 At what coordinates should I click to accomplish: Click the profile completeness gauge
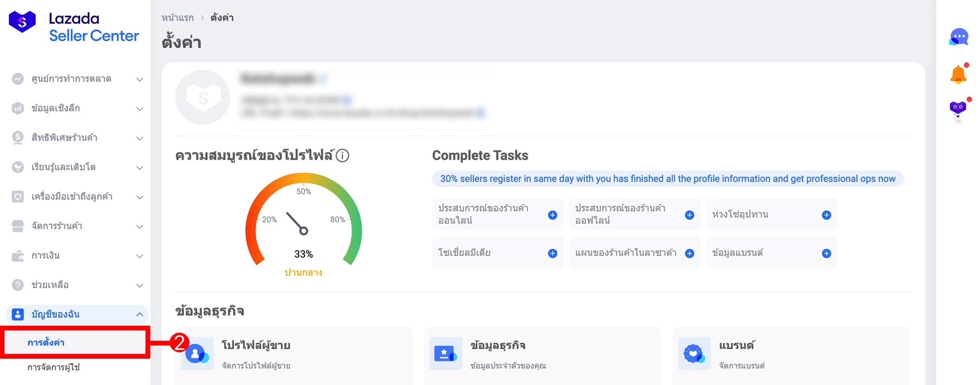point(303,222)
